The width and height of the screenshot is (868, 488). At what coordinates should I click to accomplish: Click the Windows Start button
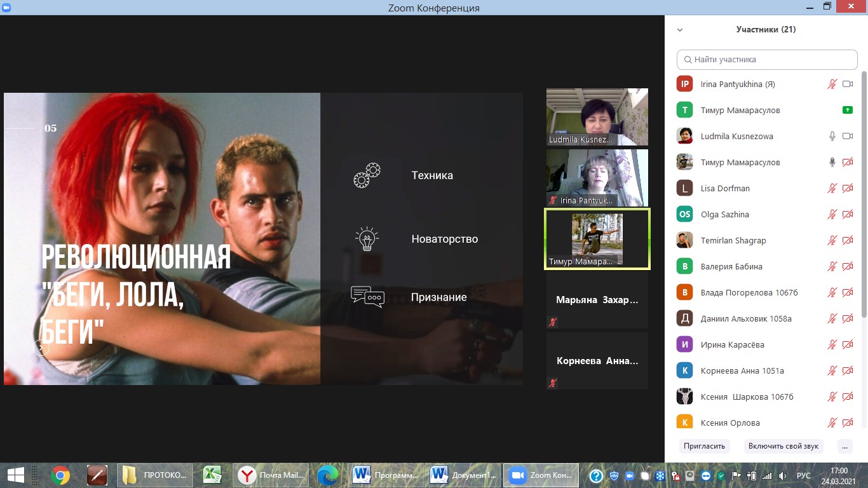[15, 475]
